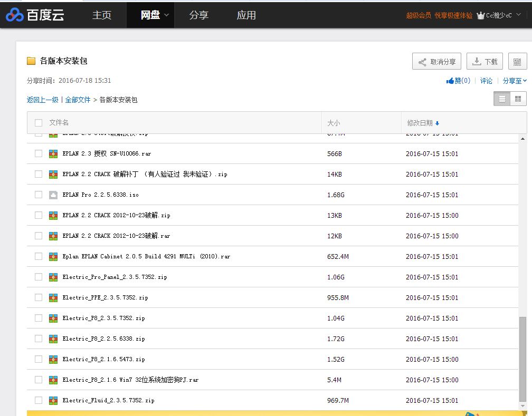Open the QR code share icon
This screenshot has width=532, height=416.
pyautogui.click(x=517, y=61)
